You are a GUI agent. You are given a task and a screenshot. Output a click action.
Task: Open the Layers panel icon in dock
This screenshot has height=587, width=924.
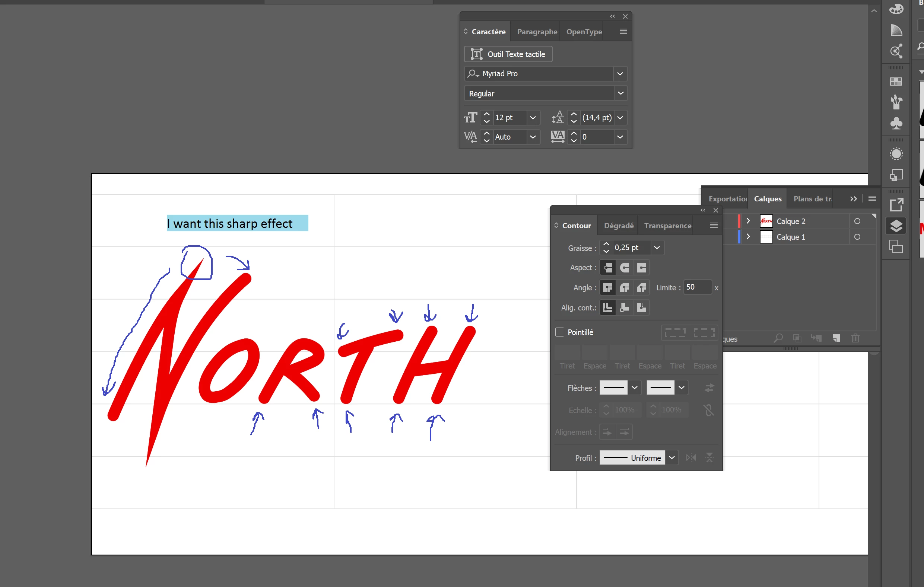(896, 226)
